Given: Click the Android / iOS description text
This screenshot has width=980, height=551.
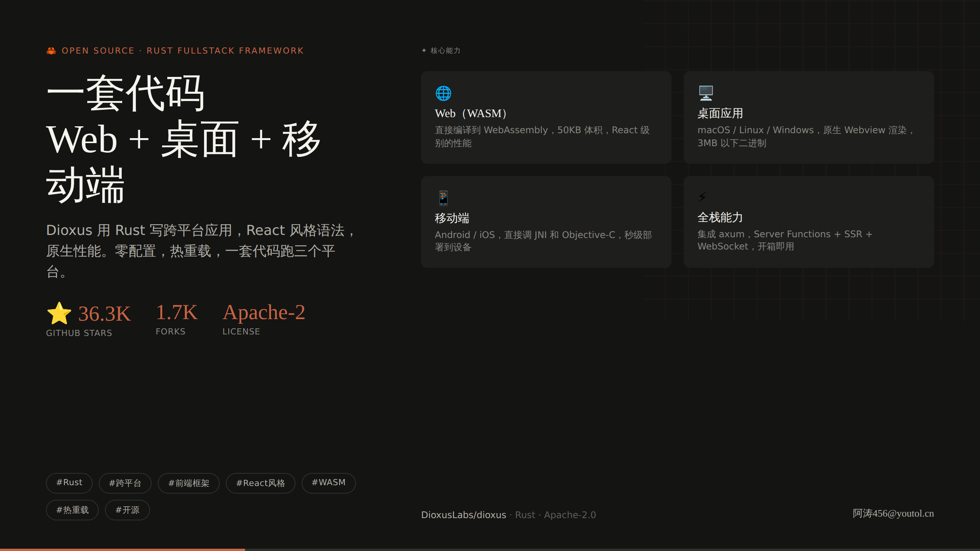Looking at the screenshot, I should click(543, 241).
